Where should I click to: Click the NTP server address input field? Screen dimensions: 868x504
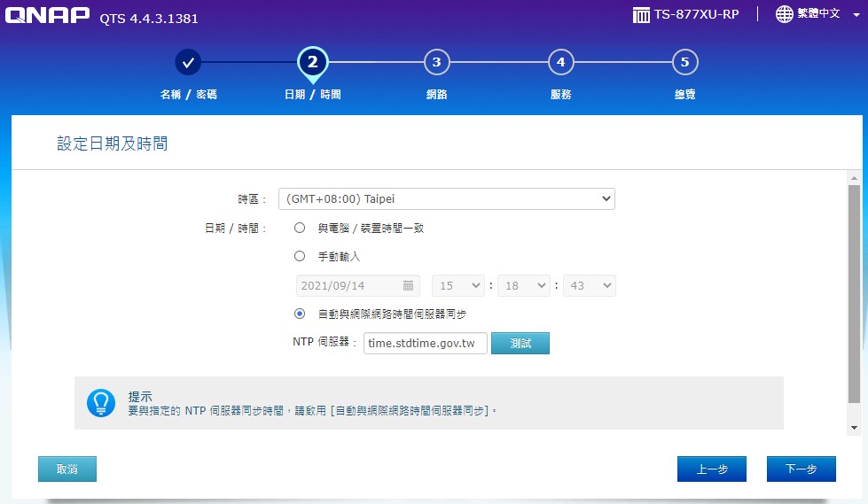click(x=425, y=343)
